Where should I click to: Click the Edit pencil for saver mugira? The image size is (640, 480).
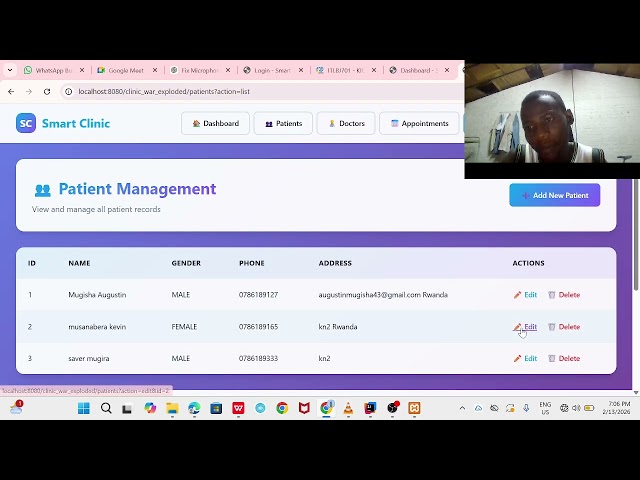(x=517, y=358)
